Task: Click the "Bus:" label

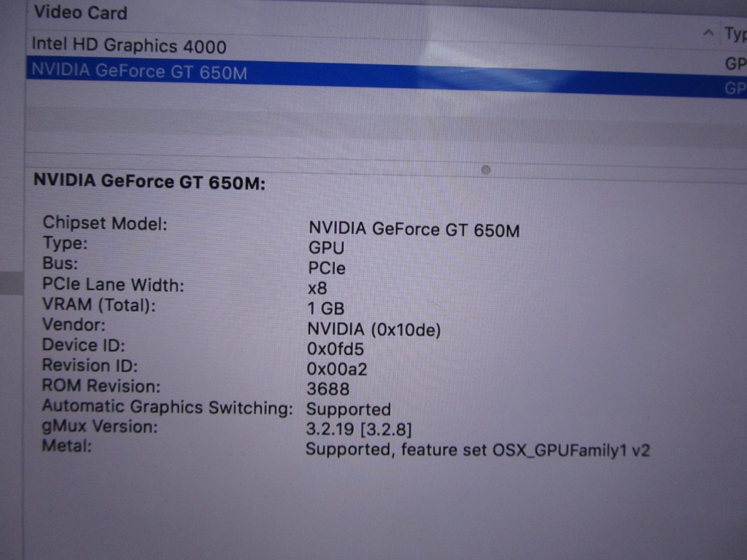Action: click(60, 263)
